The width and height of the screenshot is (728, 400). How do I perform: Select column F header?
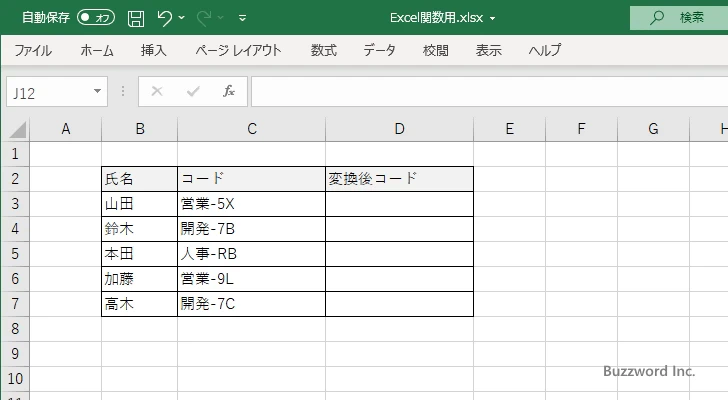coord(581,129)
